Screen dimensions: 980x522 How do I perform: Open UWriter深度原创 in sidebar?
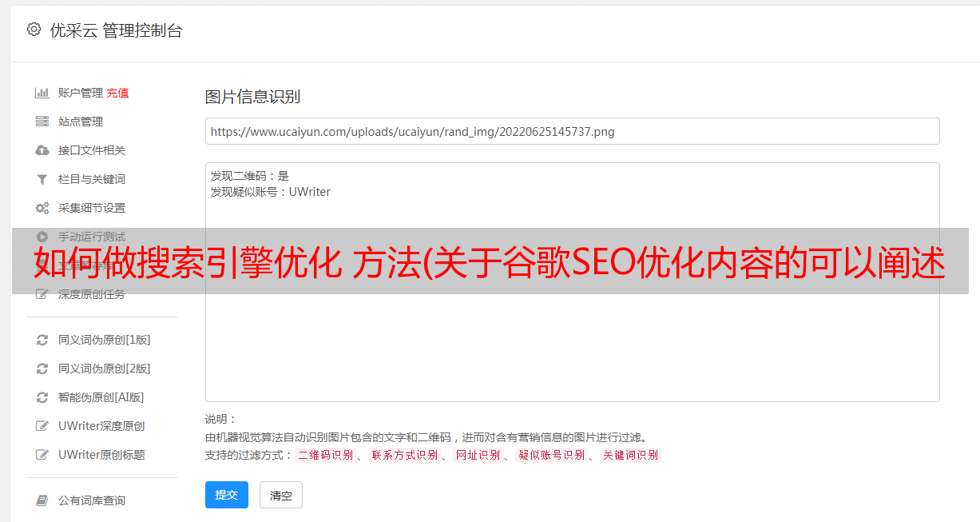point(101,426)
